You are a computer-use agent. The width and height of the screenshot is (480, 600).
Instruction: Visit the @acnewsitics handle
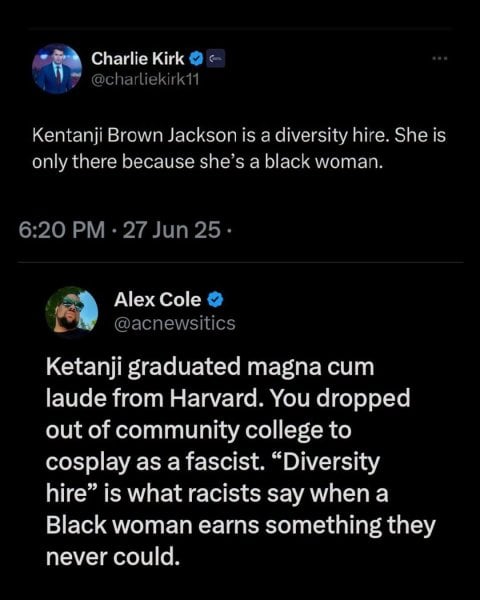click(175, 323)
